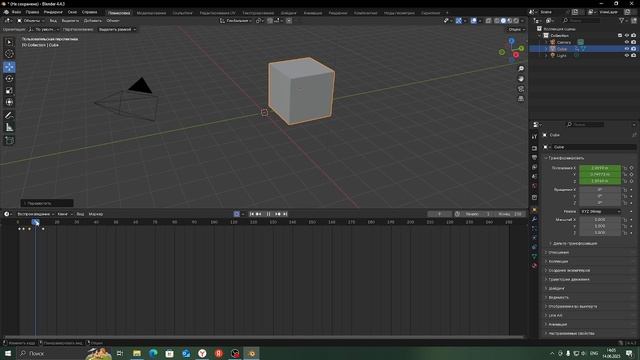The image size is (640, 360).
Task: Select the Add Cube tool
Action: (9, 140)
